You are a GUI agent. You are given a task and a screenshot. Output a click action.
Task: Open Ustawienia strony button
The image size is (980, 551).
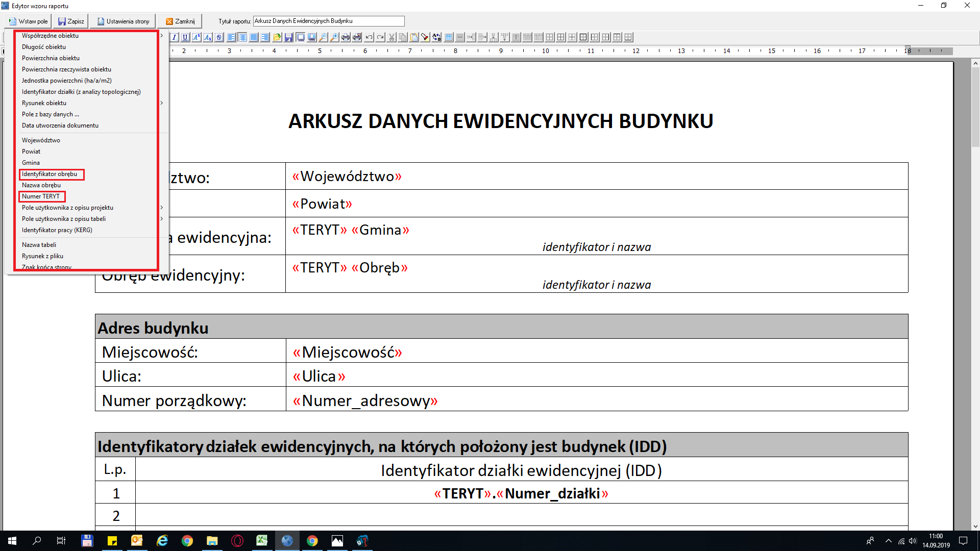click(123, 21)
